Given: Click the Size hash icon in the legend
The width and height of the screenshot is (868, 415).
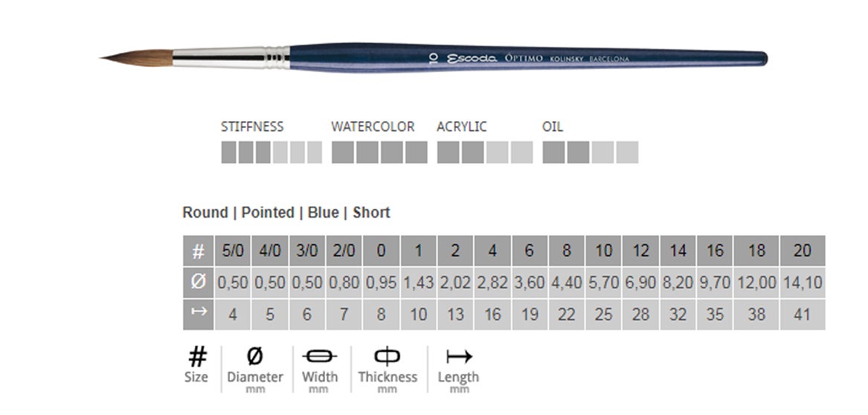Looking at the screenshot, I should (x=196, y=357).
